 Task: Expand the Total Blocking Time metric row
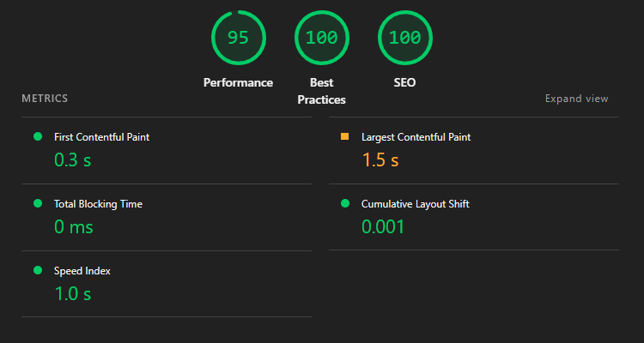(167, 218)
